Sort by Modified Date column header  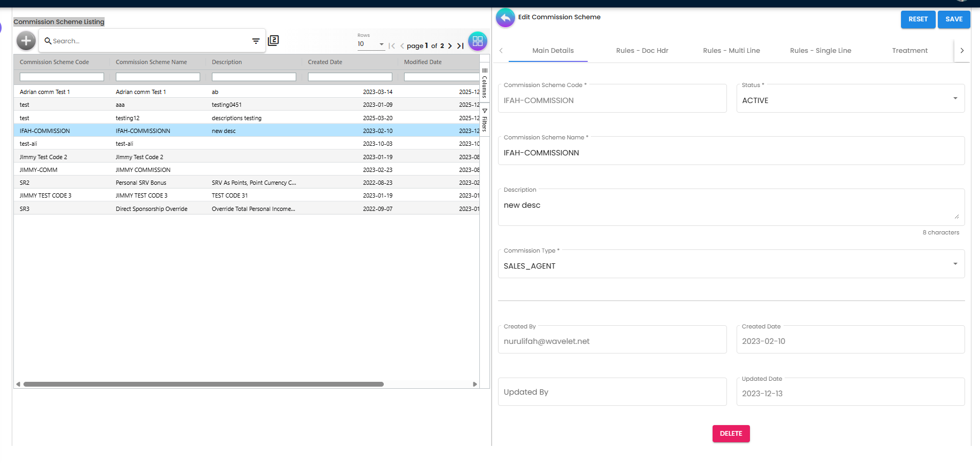click(x=423, y=62)
